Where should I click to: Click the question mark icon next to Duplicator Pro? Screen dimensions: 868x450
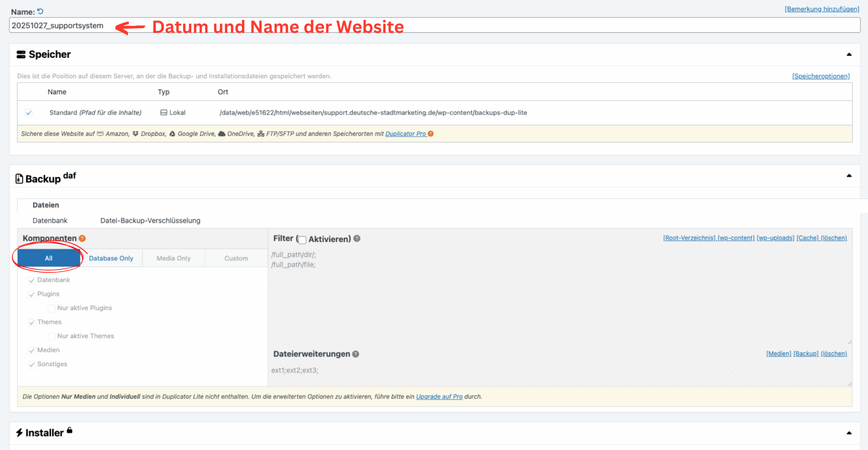[x=430, y=134]
